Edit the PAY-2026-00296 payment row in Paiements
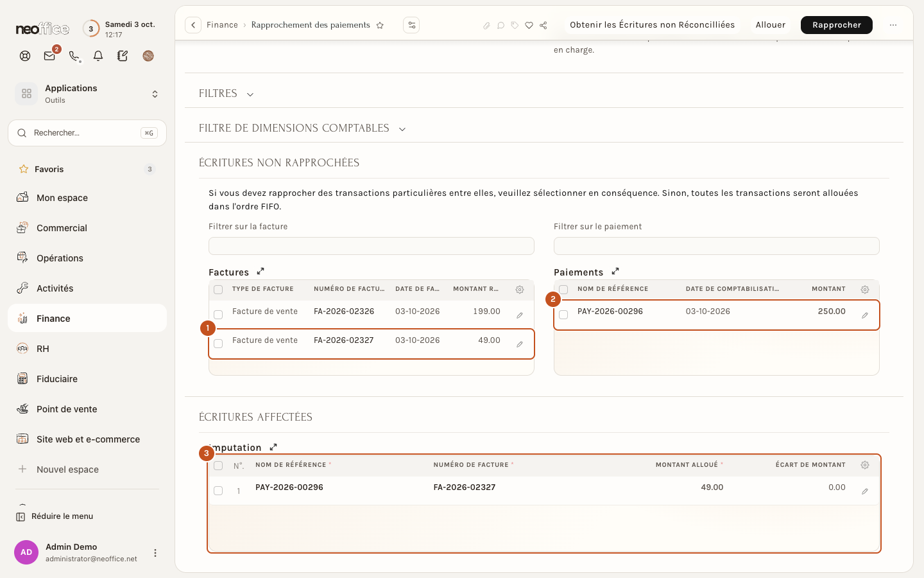Viewport: 924px width, 578px height. click(x=865, y=315)
